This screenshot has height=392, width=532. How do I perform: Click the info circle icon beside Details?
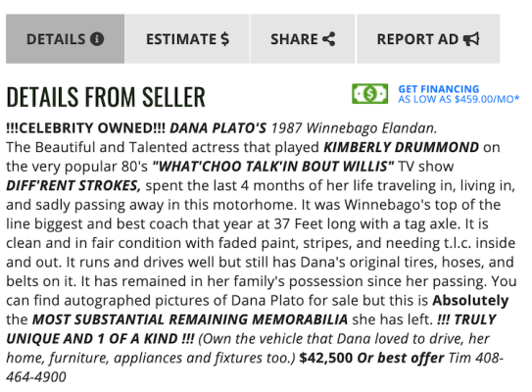point(97,39)
